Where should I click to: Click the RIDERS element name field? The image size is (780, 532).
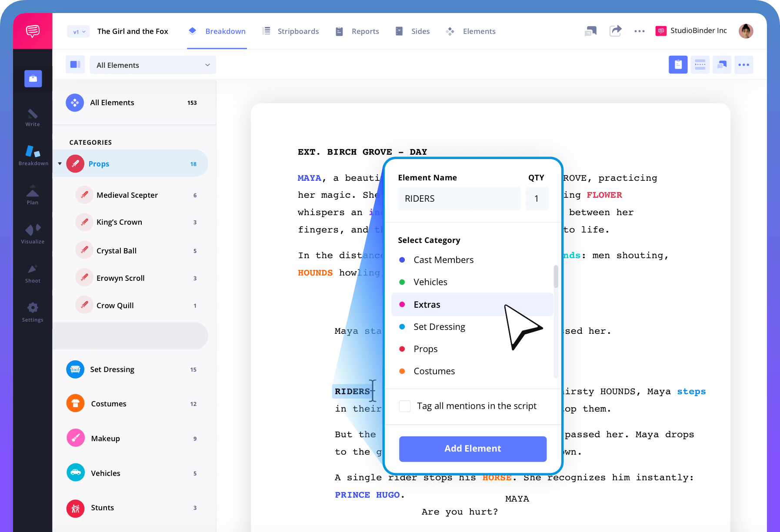tap(459, 199)
